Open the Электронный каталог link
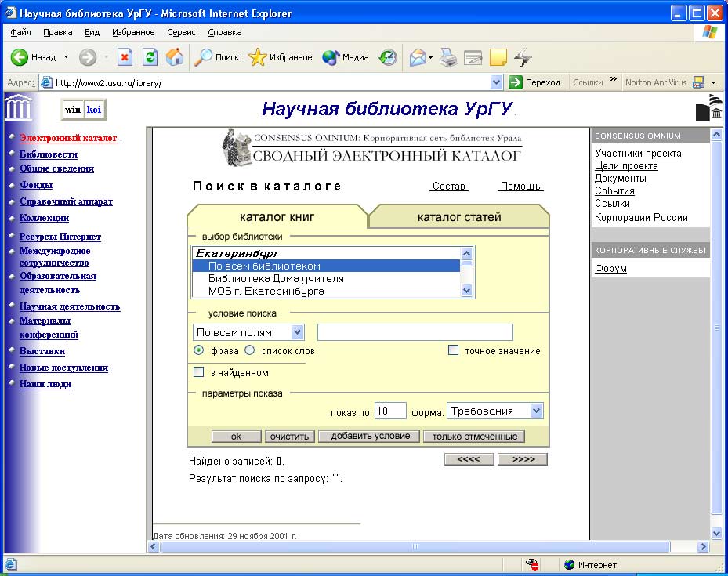This screenshot has width=728, height=576. 68,138
